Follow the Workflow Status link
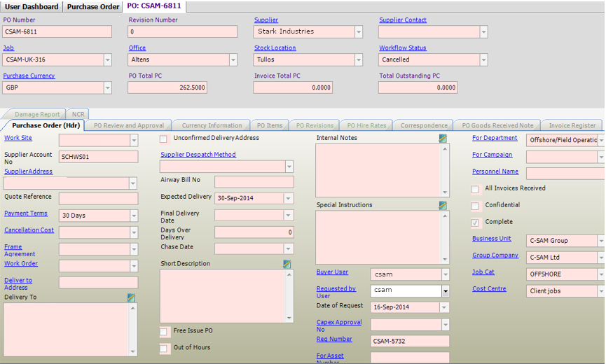The height and width of the screenshot is (364, 606). 403,48
